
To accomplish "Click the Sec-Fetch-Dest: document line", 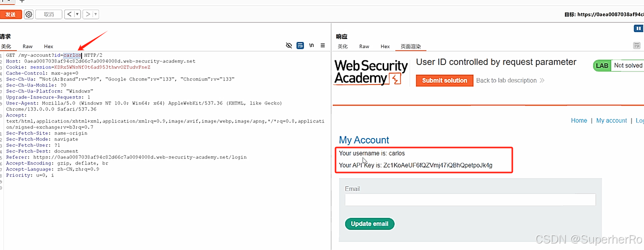I will 42,151.
